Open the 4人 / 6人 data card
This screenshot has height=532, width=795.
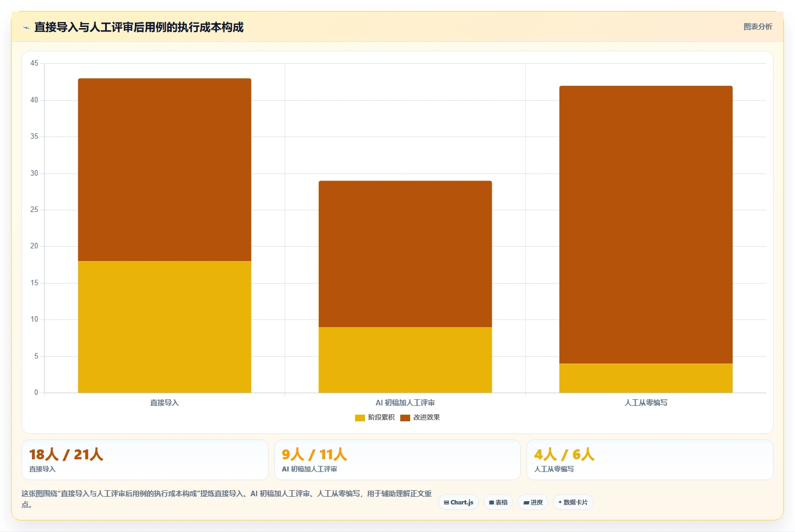click(x=650, y=460)
